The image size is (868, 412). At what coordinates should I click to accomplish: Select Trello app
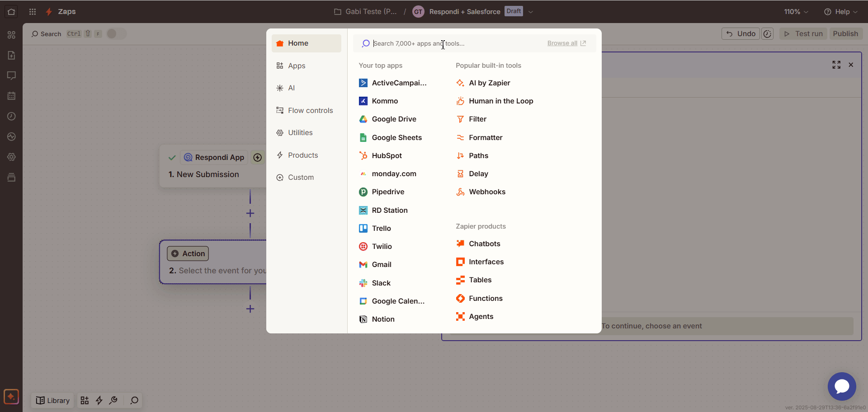tap(375, 229)
